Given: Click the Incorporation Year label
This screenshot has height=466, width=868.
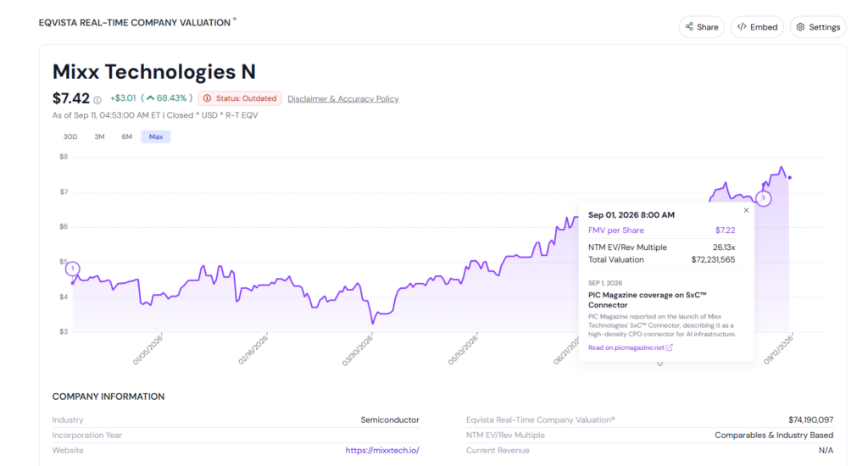Looking at the screenshot, I should [x=87, y=435].
